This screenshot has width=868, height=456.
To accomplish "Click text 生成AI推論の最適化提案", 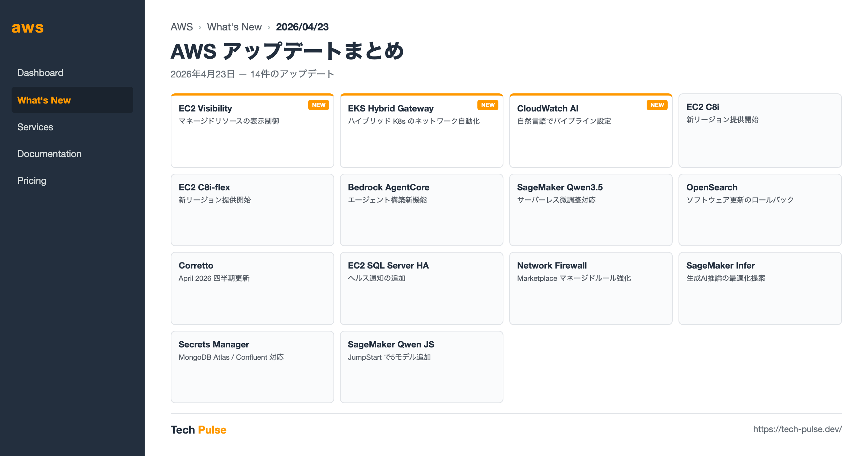I will point(726,278).
